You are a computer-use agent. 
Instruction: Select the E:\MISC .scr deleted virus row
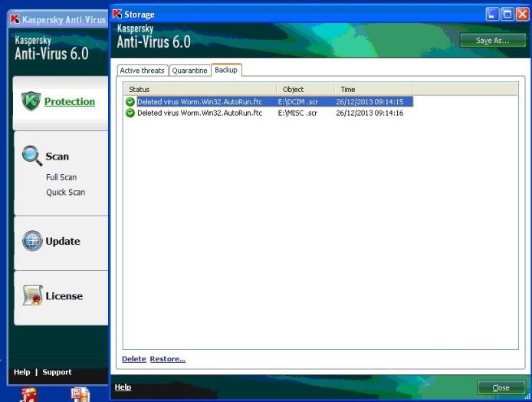[269, 113]
